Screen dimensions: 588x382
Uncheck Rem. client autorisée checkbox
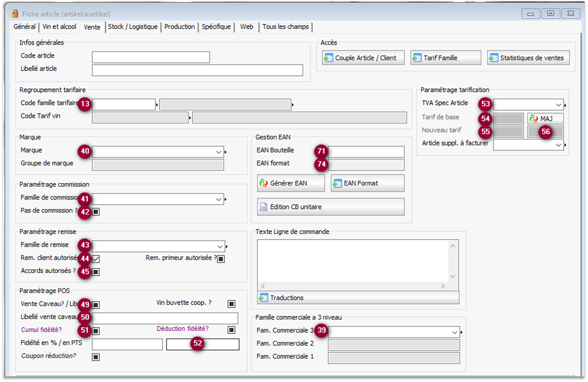(96, 259)
